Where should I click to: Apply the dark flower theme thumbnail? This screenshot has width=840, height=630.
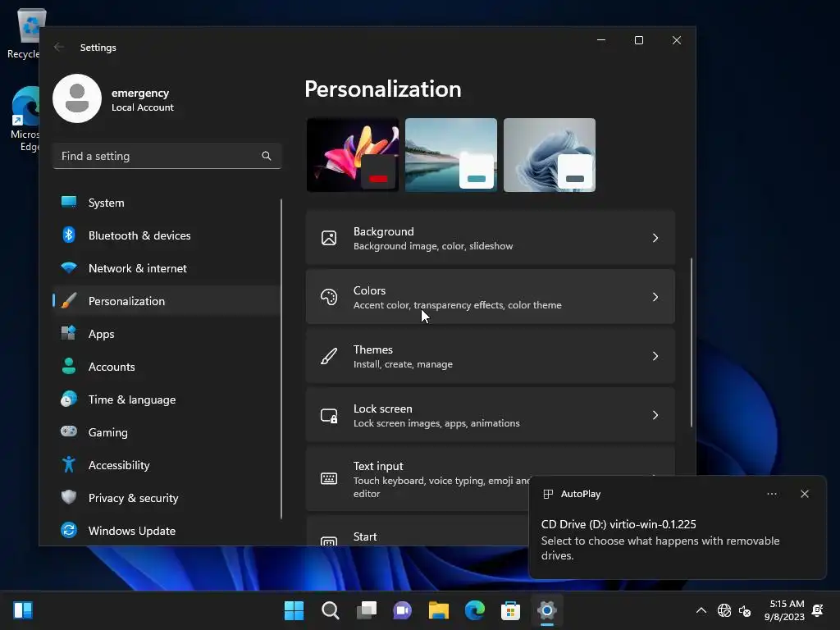pos(353,155)
